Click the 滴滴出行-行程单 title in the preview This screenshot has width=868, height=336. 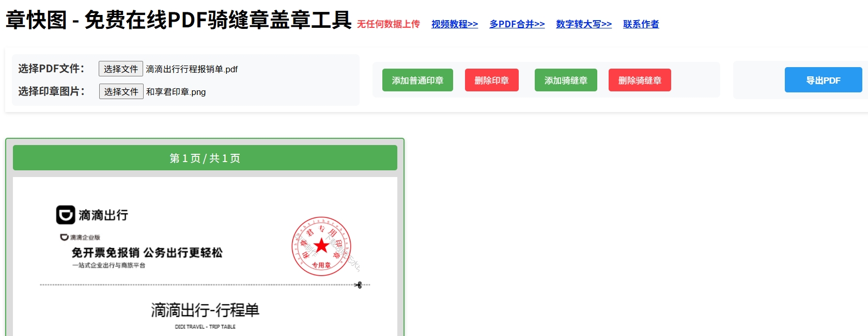205,310
